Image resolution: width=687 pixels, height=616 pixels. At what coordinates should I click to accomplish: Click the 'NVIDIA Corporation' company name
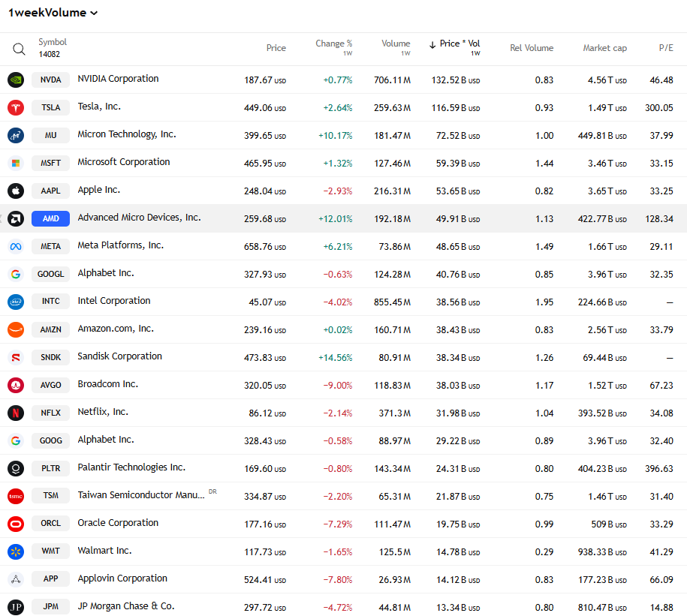(118, 79)
